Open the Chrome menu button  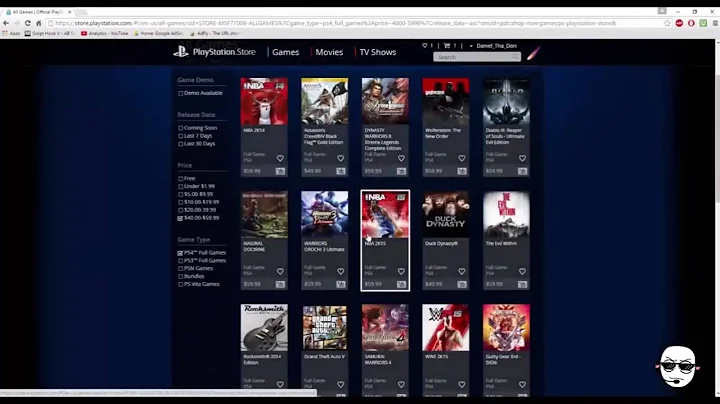click(x=715, y=23)
